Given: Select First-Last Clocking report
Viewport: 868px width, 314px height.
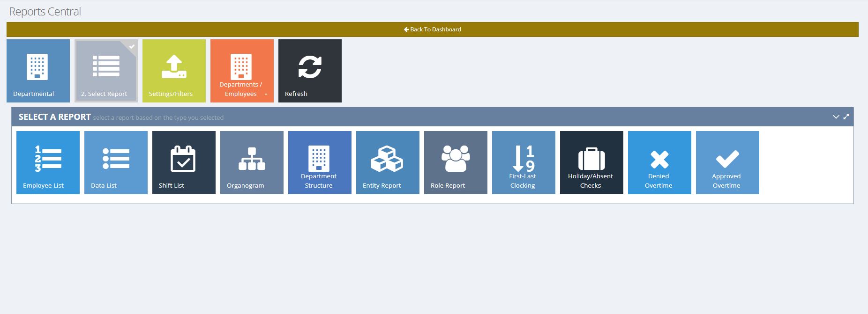Looking at the screenshot, I should pos(524,162).
